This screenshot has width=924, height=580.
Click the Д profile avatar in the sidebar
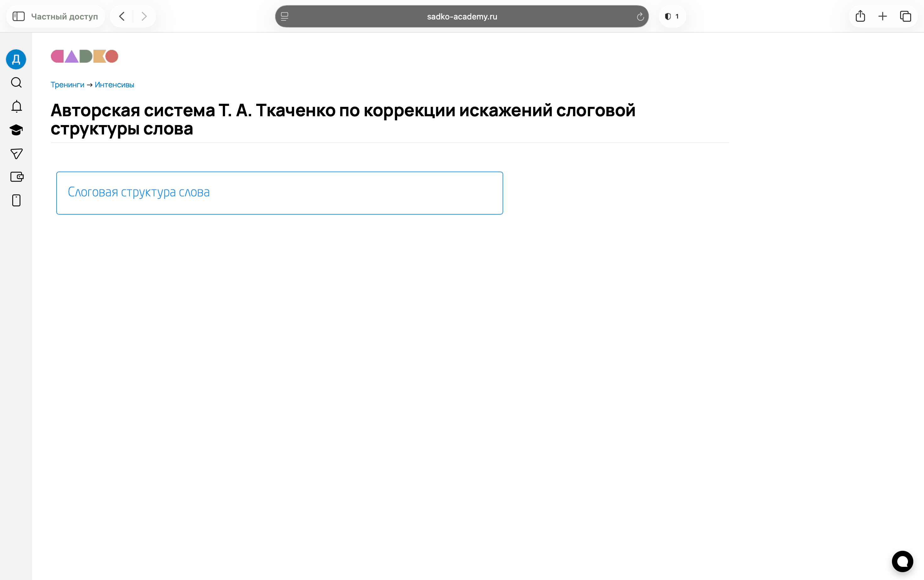(x=16, y=59)
